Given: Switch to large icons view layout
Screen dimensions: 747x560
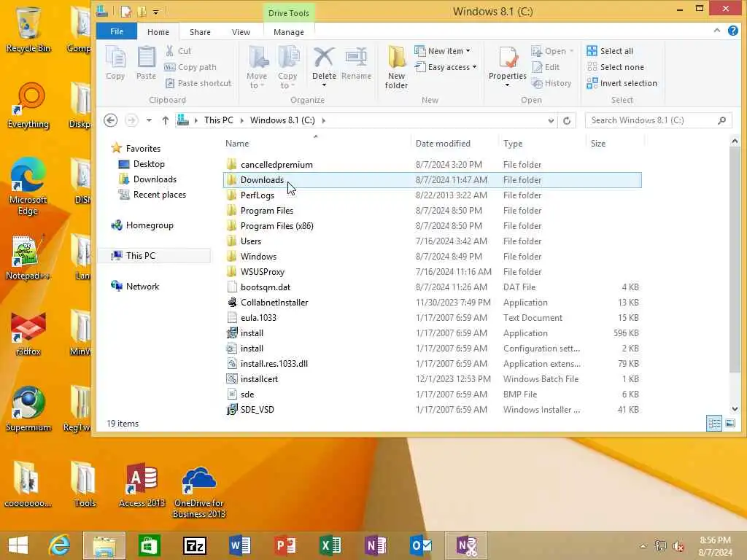Looking at the screenshot, I should coord(729,424).
